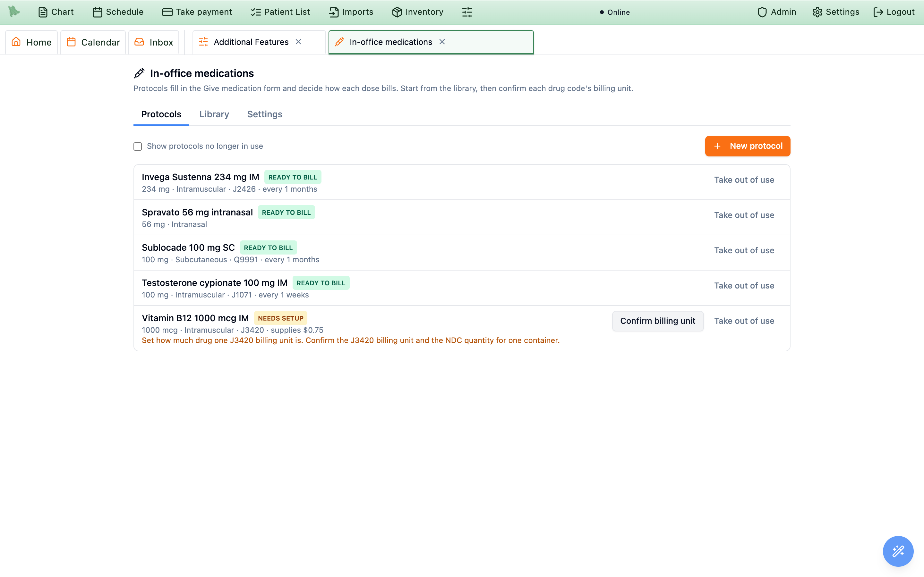The image size is (924, 577).
Task: Open the Inbox tab
Action: 154,42
